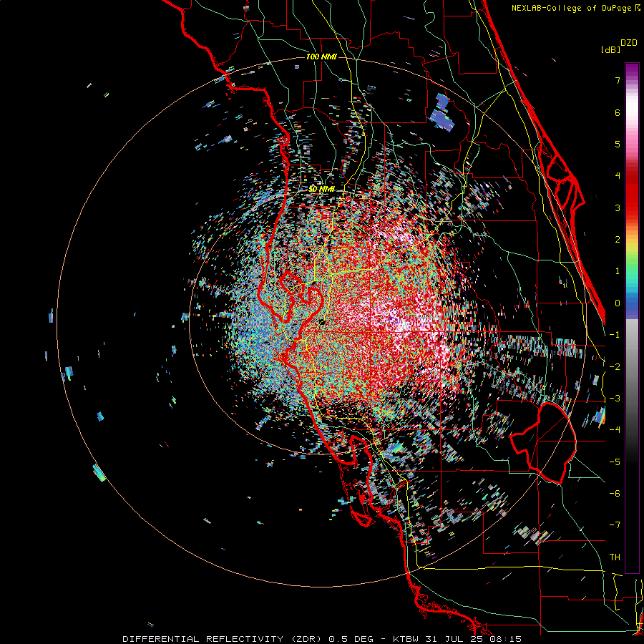Select the 4 dB scale label
This screenshot has height=644, width=644.
click(x=618, y=176)
